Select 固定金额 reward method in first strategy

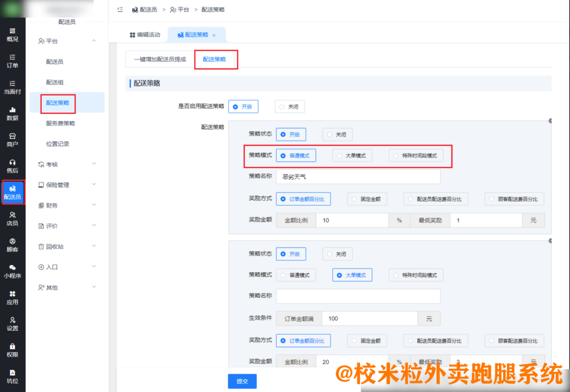click(367, 199)
